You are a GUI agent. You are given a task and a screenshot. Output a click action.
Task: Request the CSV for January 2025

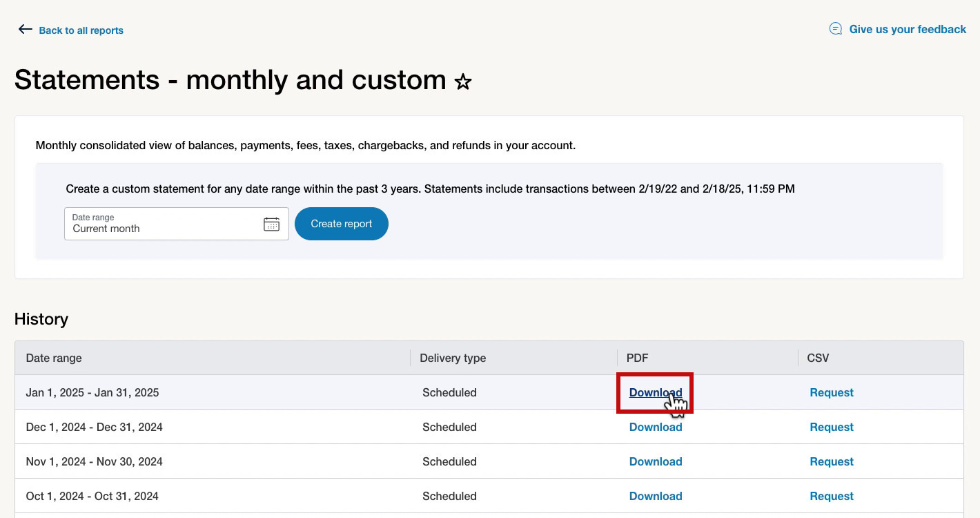coord(831,392)
